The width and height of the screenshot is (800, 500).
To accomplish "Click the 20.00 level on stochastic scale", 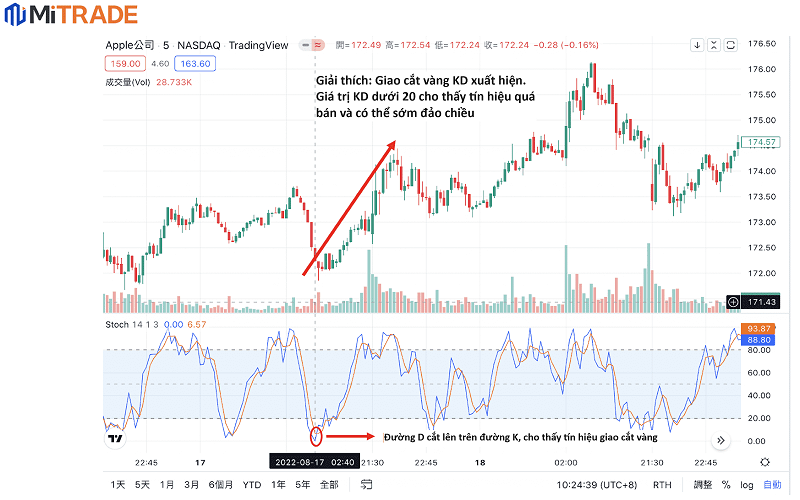I will [x=759, y=418].
